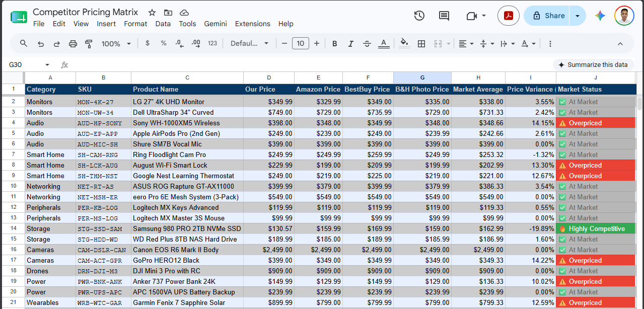The width and height of the screenshot is (644, 309).
Task: Increase font size with plus button
Action: click(317, 44)
